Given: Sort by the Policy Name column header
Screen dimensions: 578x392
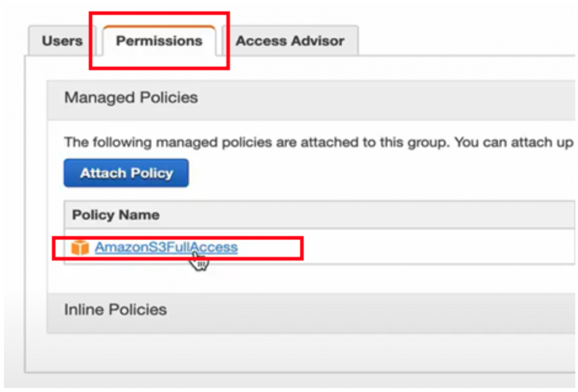Looking at the screenshot, I should 116,215.
